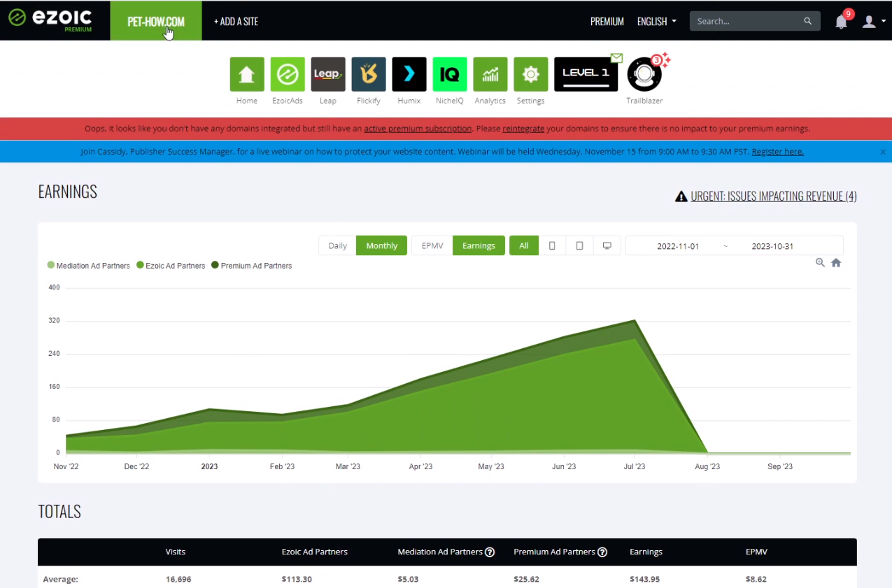The image size is (892, 588).
Task: Follow the active premium subscription link
Action: pyautogui.click(x=418, y=129)
